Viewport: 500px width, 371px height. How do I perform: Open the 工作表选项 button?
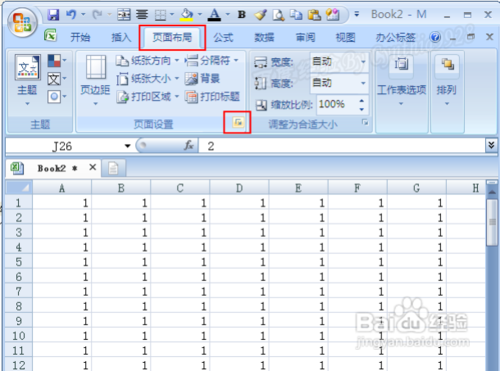click(x=401, y=80)
